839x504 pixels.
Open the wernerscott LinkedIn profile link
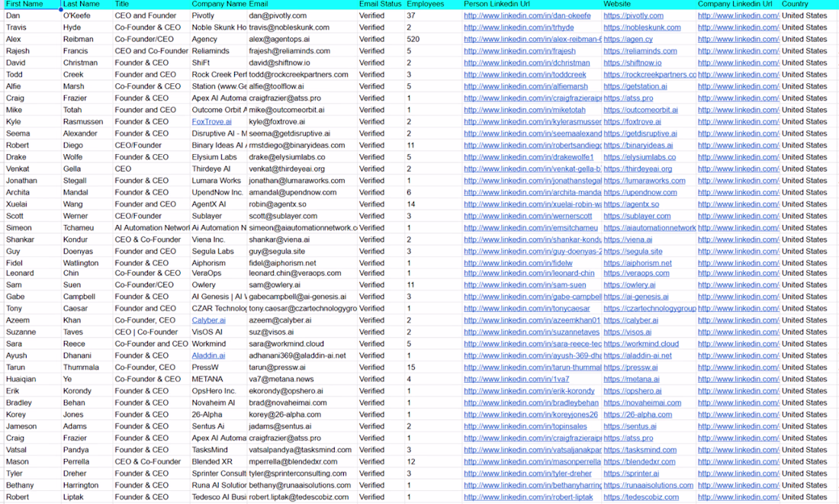[x=528, y=216]
